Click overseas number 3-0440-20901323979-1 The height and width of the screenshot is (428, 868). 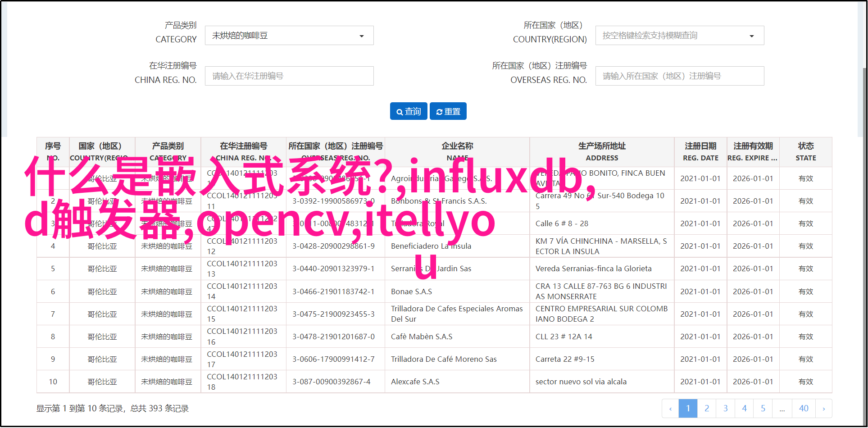[333, 269]
